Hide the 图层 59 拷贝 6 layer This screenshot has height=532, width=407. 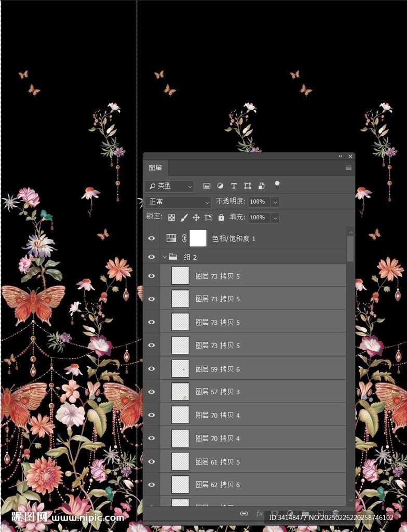point(152,369)
